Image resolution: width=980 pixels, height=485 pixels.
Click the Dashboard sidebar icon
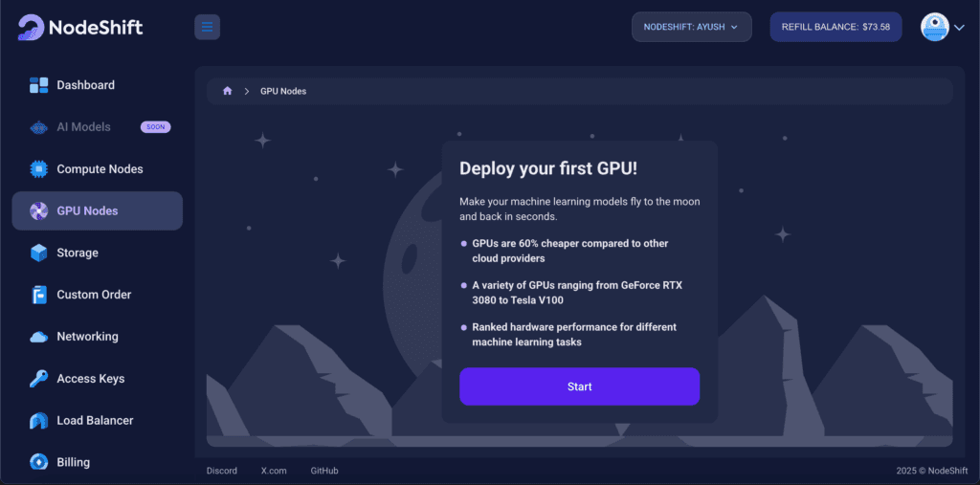point(38,85)
